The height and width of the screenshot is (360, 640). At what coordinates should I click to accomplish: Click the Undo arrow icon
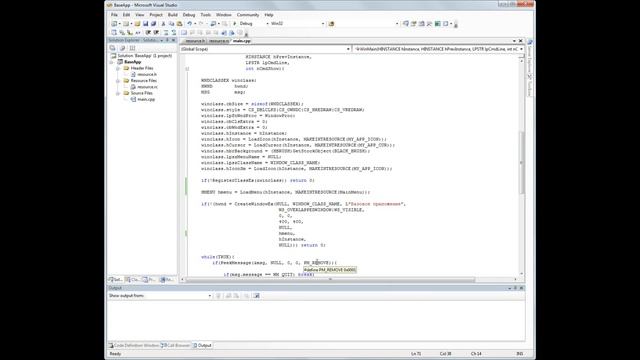(189, 24)
